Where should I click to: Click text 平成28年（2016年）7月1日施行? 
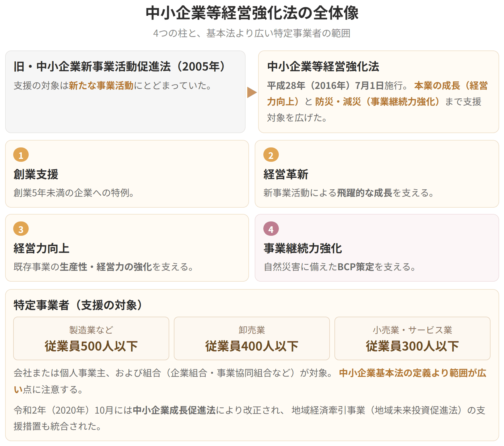click(x=335, y=85)
